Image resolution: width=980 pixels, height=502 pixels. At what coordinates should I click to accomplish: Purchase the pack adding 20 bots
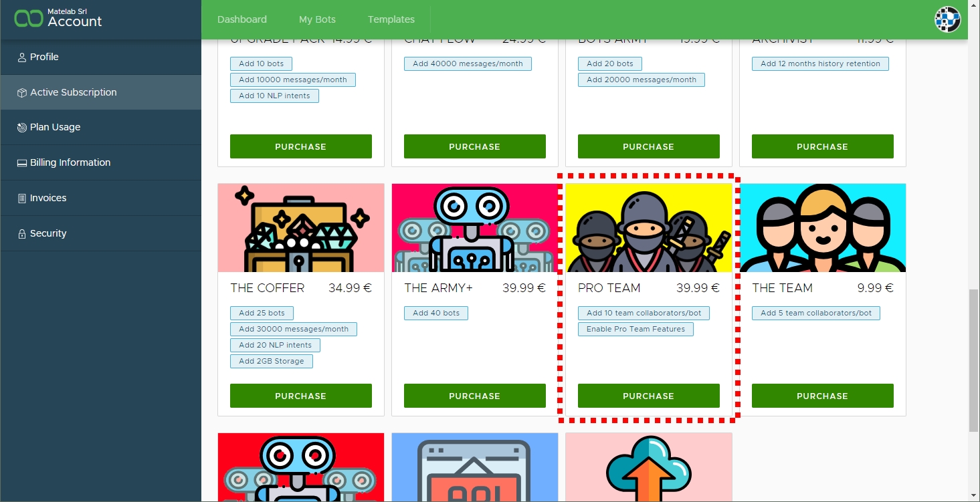coord(649,146)
